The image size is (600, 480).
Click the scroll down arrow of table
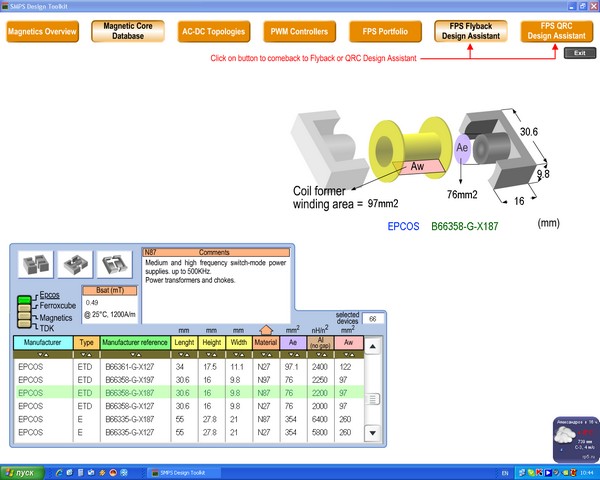[373, 434]
